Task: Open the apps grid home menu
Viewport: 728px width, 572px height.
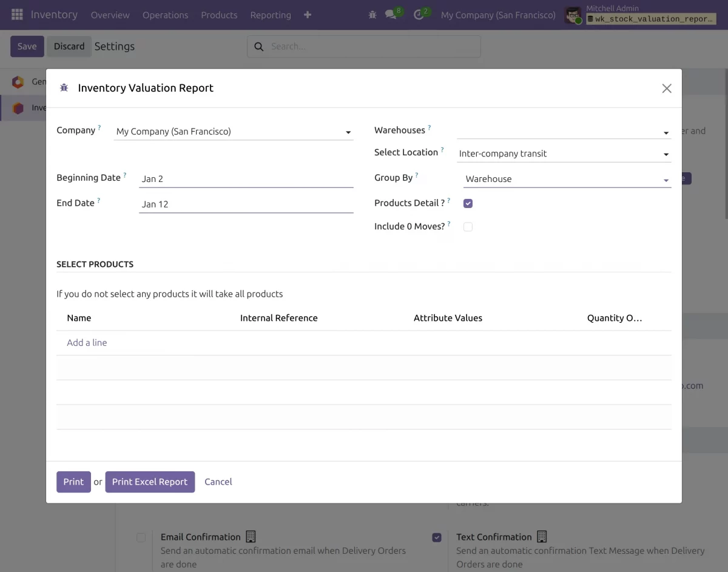Action: pyautogui.click(x=17, y=15)
